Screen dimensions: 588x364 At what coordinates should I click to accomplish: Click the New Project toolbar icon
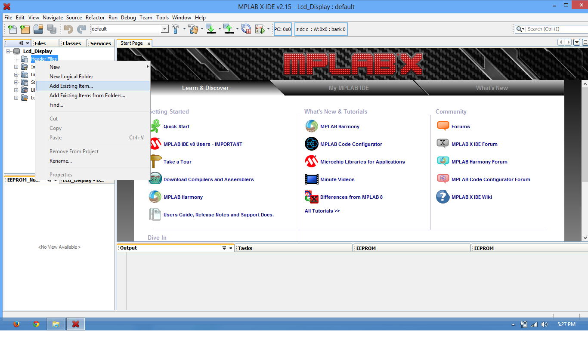pyautogui.click(x=25, y=29)
